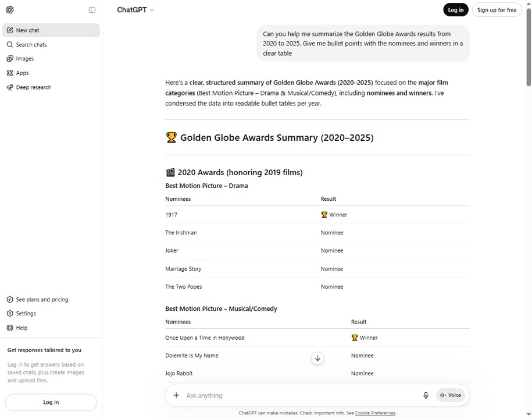Click the user prompt message bubble
The height and width of the screenshot is (419, 532).
(363, 44)
